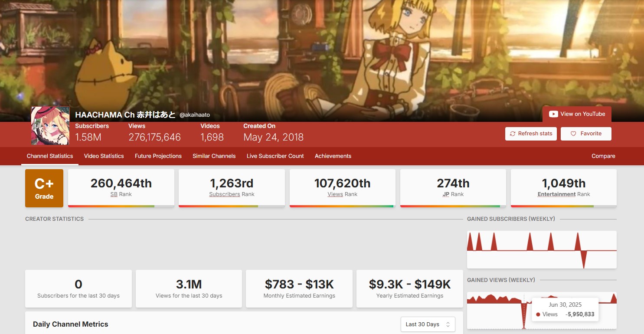Click the $783 - $13K monthly earnings

[x=299, y=285]
